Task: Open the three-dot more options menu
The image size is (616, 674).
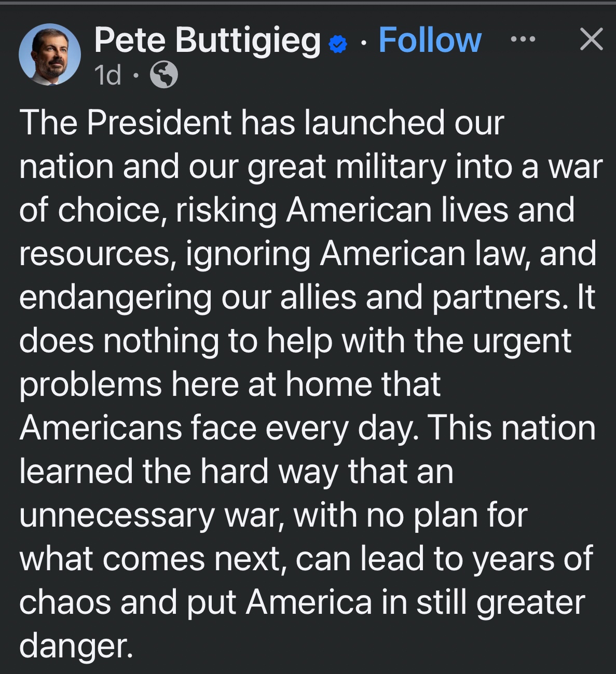Action: point(523,39)
